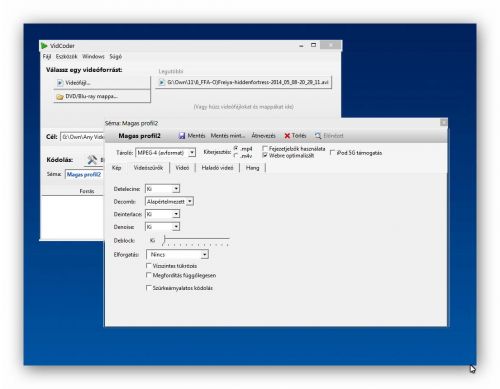Open the Séma Magas profil2 dropdown in VidCoder
The image size is (500, 389).
coord(84,174)
